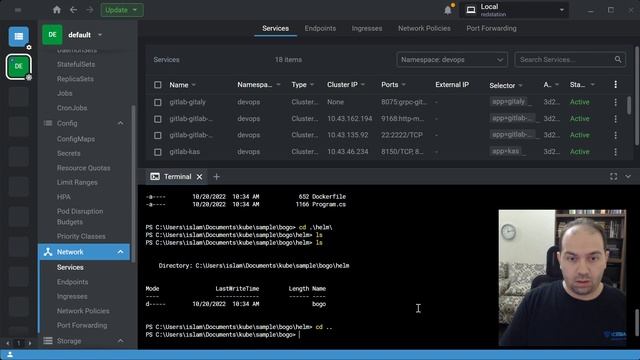Open the column options menu in header

[616, 84]
